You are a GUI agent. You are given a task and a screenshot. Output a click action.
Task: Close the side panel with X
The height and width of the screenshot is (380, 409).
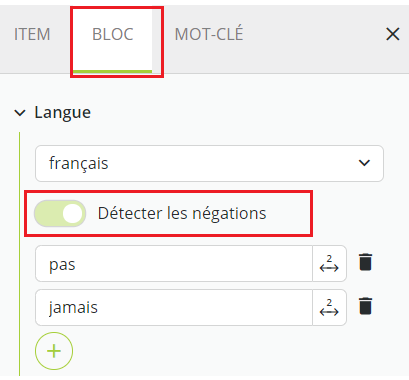pos(393,34)
